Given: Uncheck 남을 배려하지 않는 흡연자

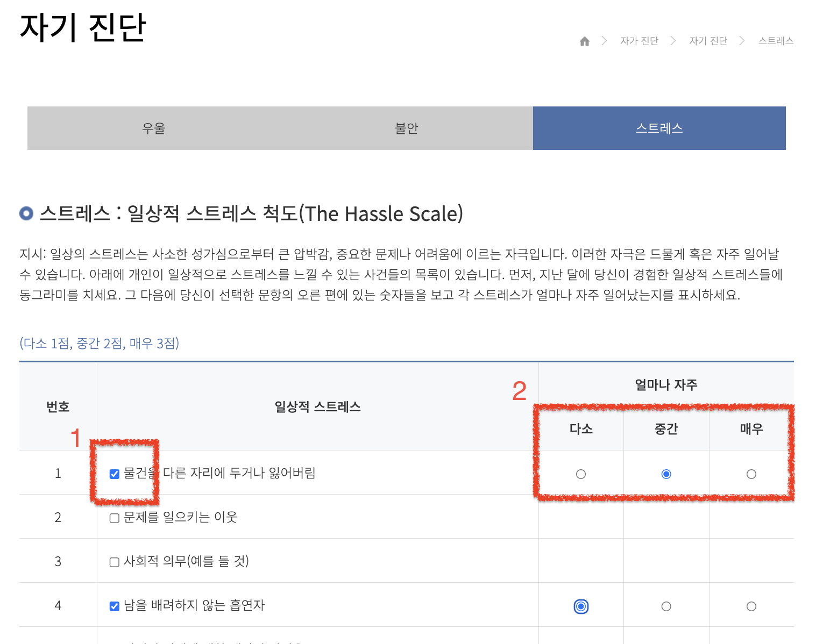Looking at the screenshot, I should tap(113, 605).
